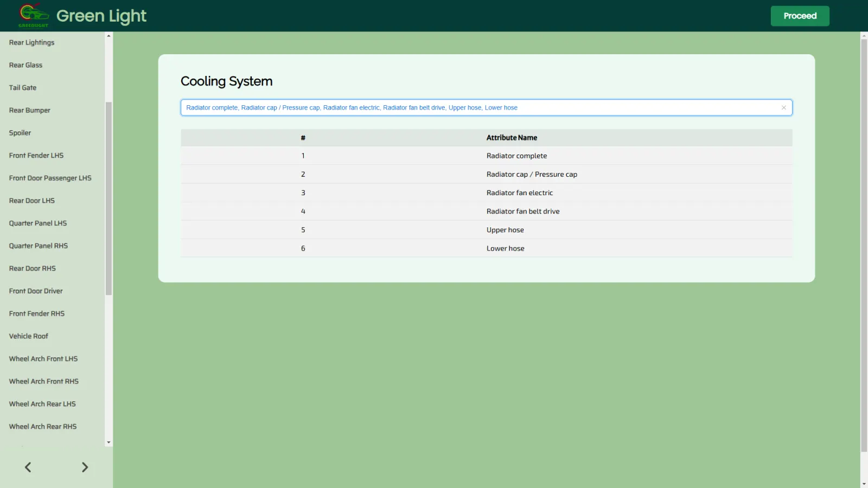The image size is (868, 488).
Task: Select Rear Door RHS
Action: (33, 268)
